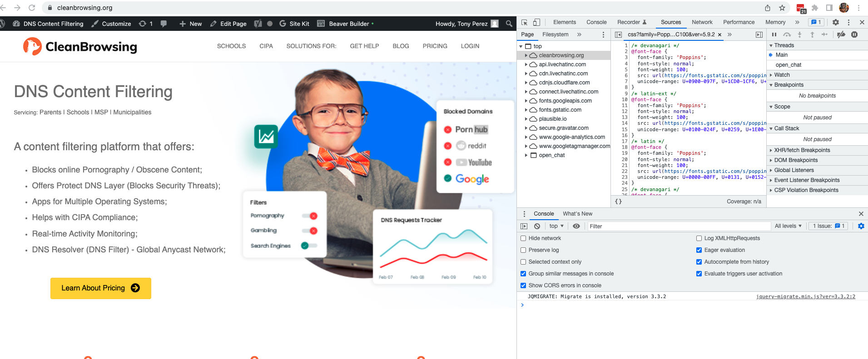Clear the console with the ban icon
868x359 pixels.
537,226
